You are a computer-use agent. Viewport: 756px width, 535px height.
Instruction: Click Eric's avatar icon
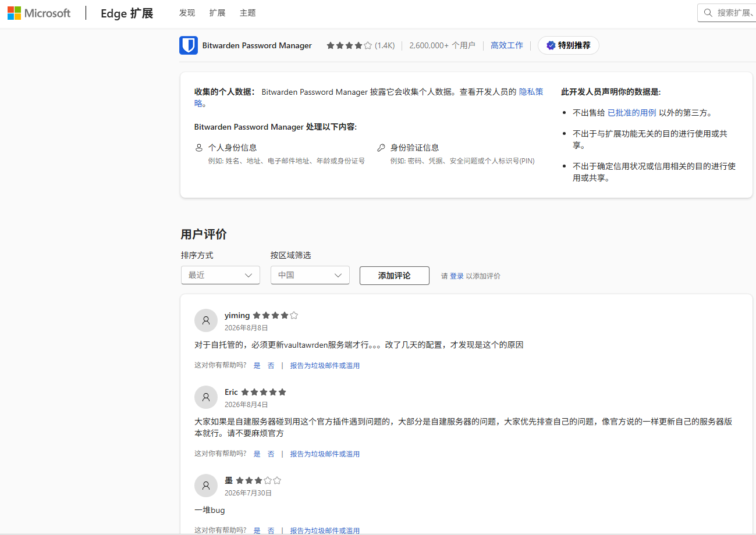point(206,397)
